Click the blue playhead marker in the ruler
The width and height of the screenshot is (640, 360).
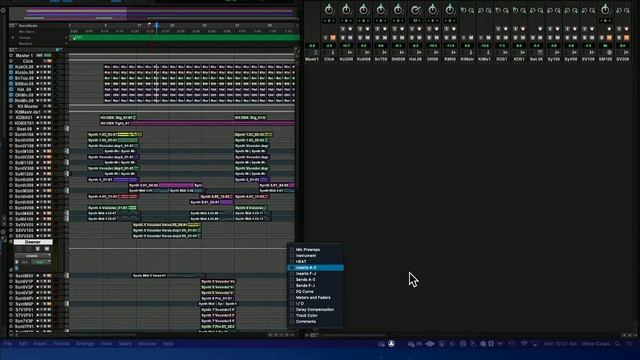pos(156,26)
